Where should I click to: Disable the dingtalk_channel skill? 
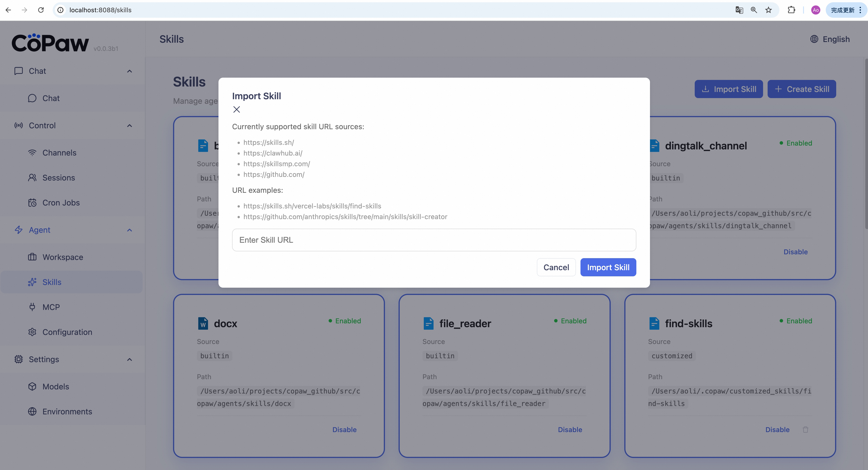pos(795,252)
